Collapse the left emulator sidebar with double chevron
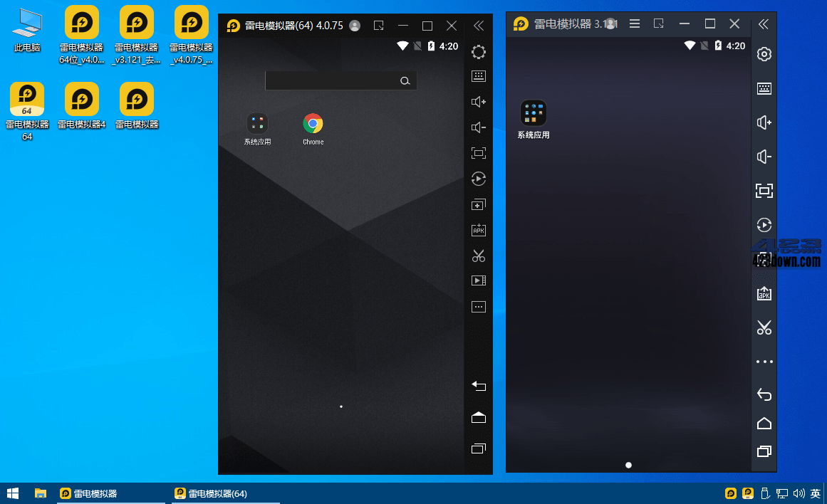This screenshot has height=504, width=827. pos(479,26)
